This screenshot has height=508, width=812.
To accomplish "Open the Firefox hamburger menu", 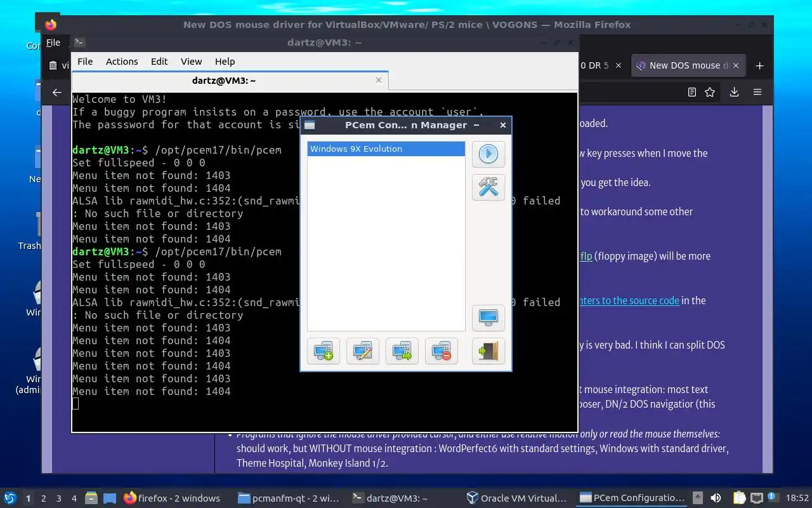I will click(757, 93).
